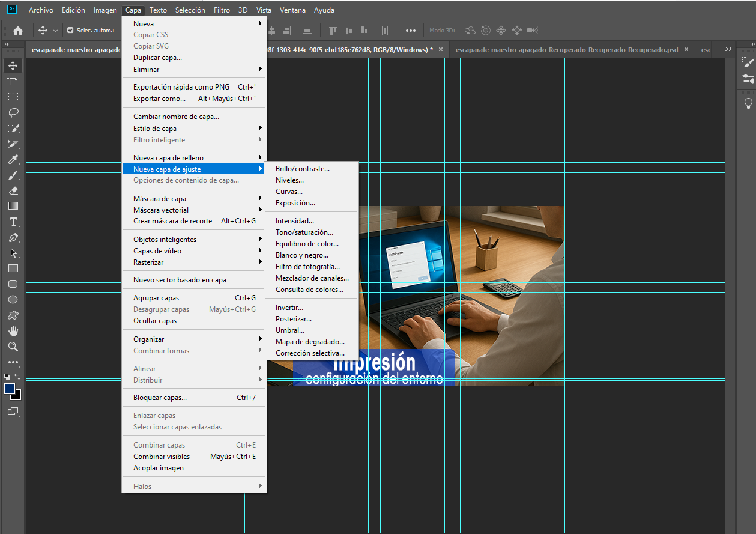
Task: Toggle the Selec. autom. checkbox
Action: click(70, 31)
